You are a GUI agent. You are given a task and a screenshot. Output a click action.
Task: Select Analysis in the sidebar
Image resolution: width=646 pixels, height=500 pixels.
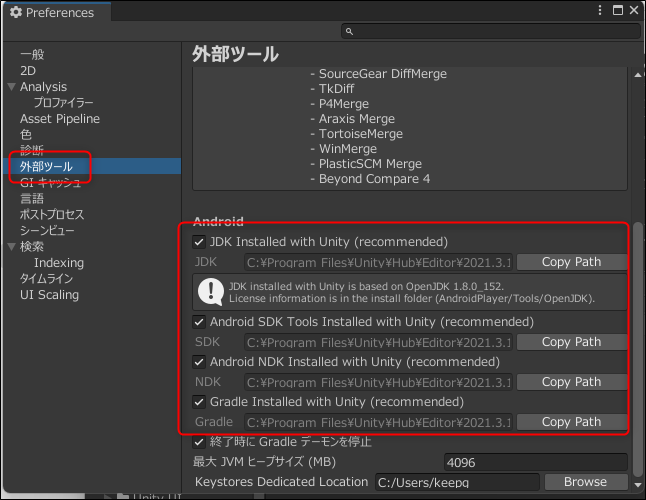pos(43,87)
